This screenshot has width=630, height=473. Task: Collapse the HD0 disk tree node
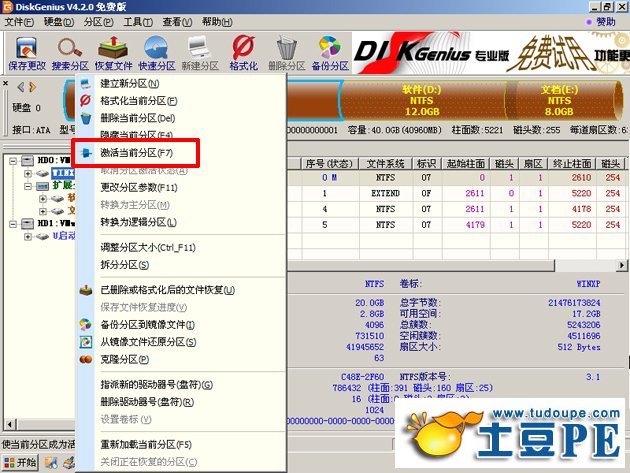(13, 161)
